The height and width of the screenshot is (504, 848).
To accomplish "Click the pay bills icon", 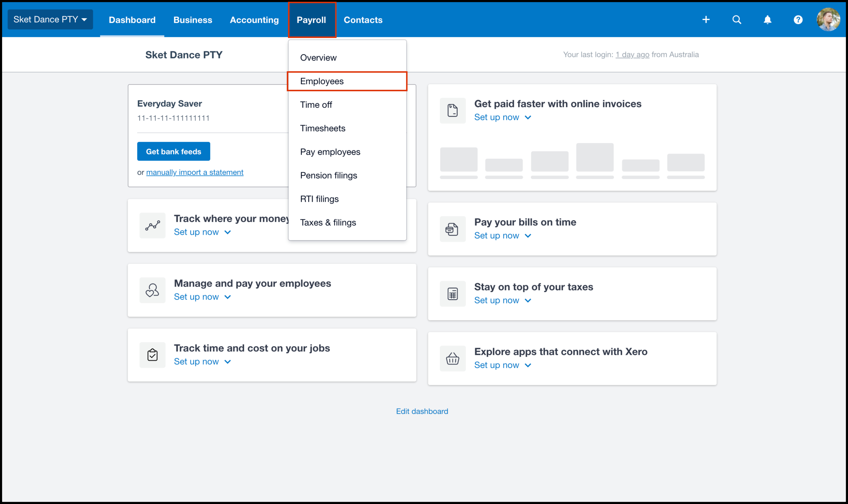I will click(452, 229).
